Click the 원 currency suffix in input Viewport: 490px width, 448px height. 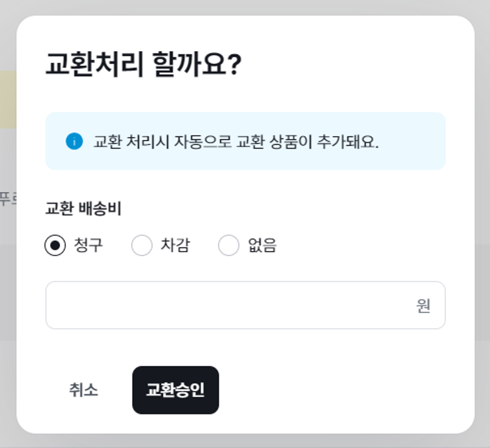coord(423,306)
